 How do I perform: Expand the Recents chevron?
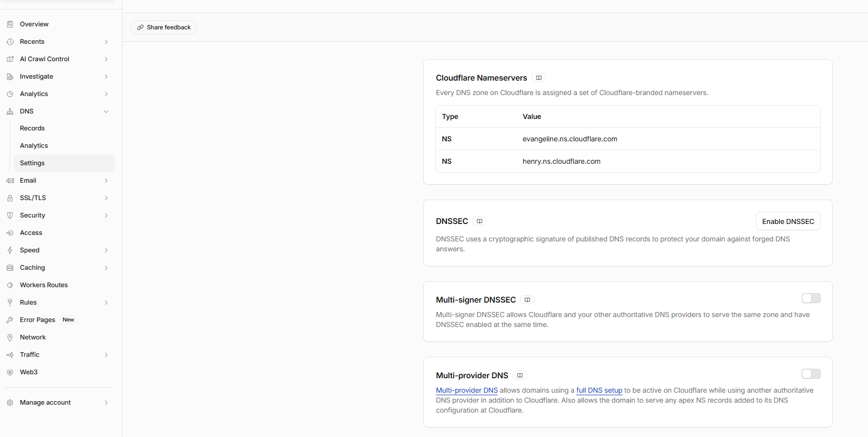click(x=106, y=42)
